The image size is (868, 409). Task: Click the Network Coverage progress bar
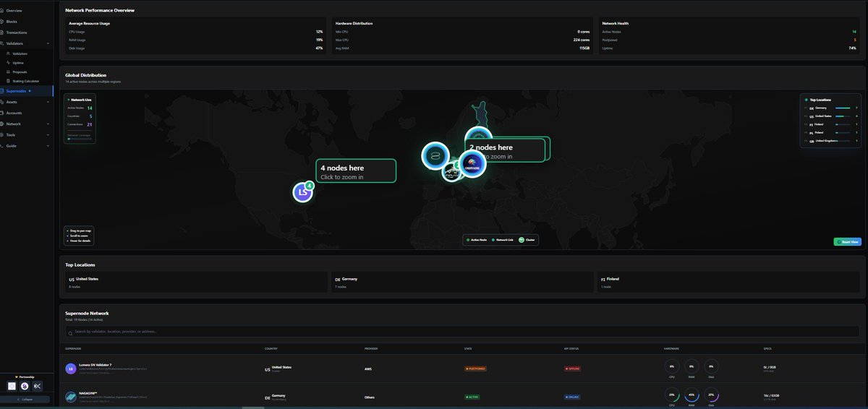[x=80, y=138]
